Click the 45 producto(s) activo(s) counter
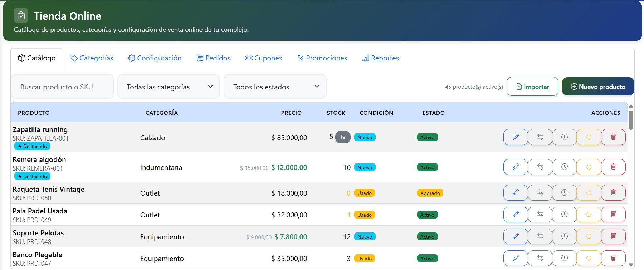644x270 pixels. pos(474,87)
